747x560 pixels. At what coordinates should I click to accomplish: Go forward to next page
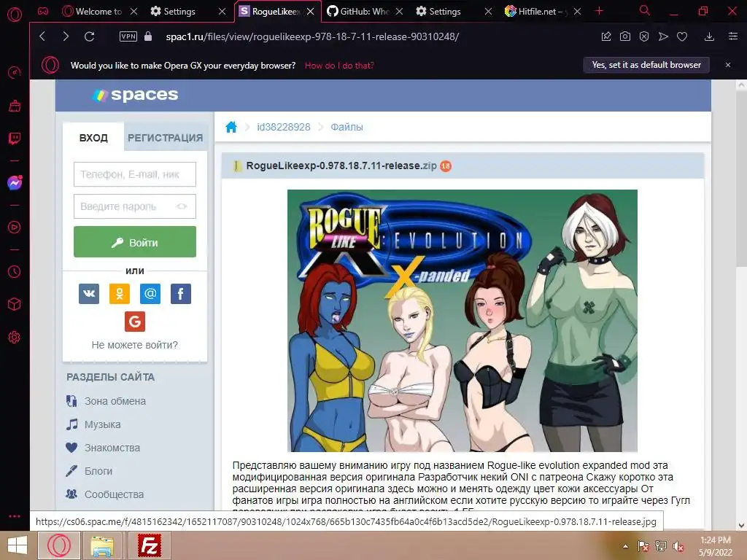point(66,36)
